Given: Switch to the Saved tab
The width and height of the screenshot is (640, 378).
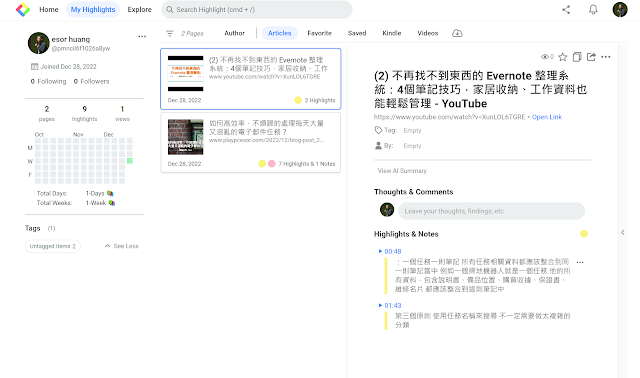Looking at the screenshot, I should click(357, 33).
